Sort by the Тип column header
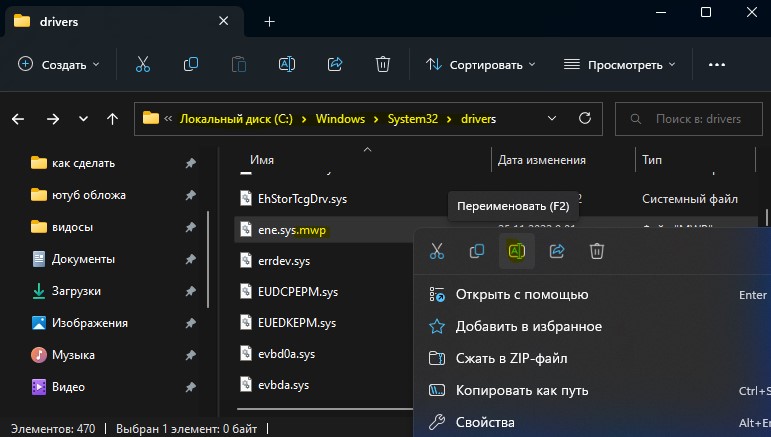Image resolution: width=771 pixels, height=437 pixels. (x=652, y=160)
